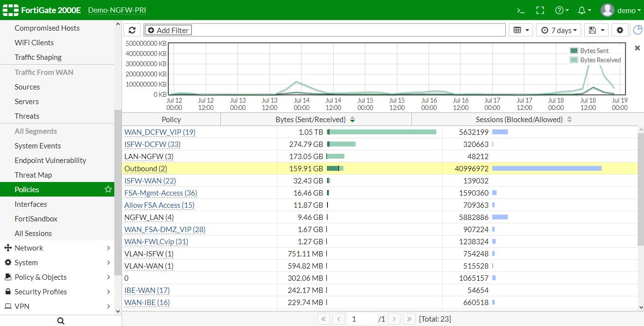Open the table view type dropdown
644x326 pixels.
[521, 30]
